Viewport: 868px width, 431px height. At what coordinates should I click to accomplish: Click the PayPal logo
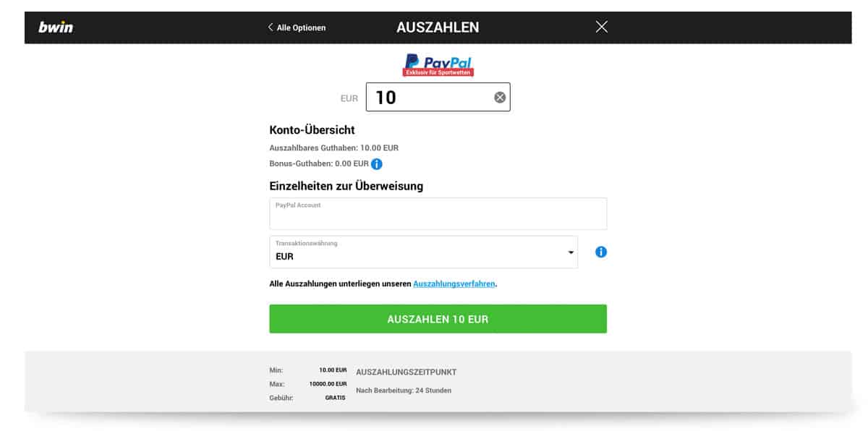(438, 61)
